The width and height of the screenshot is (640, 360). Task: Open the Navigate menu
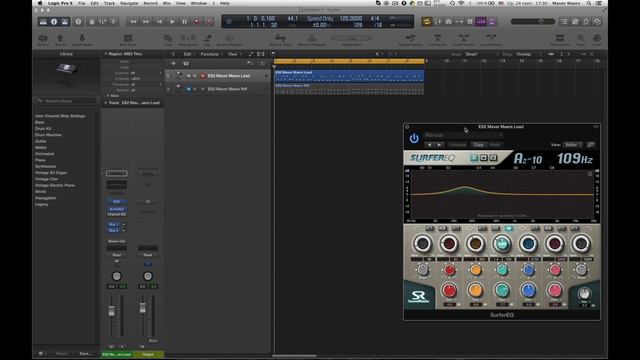point(129,3)
